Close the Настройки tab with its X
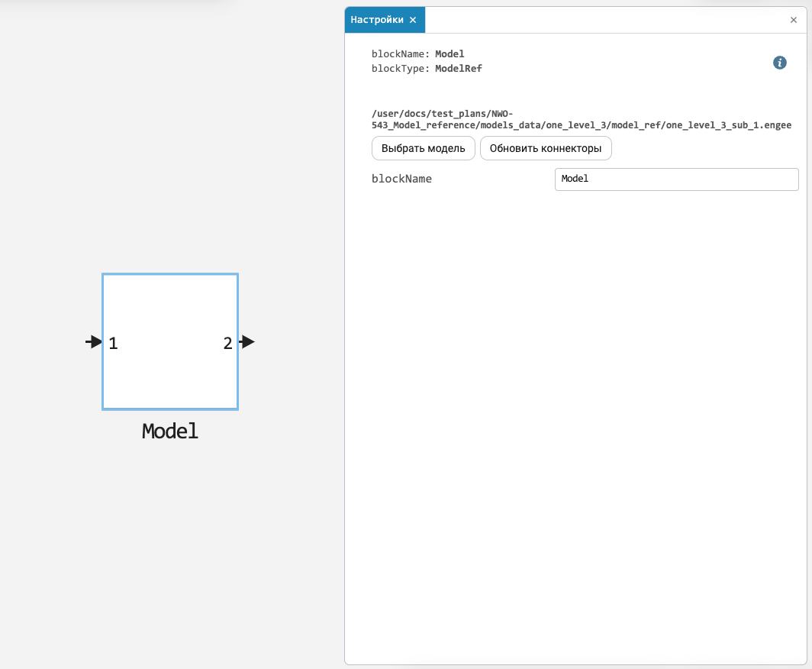Viewport: 812px width, 669px height. 413,20
